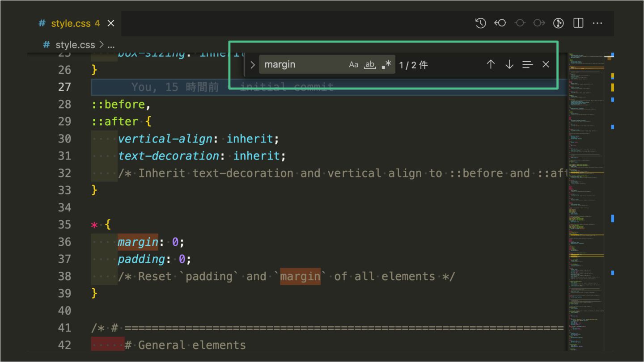Open the file history clock icon
The height and width of the screenshot is (362, 644).
481,23
